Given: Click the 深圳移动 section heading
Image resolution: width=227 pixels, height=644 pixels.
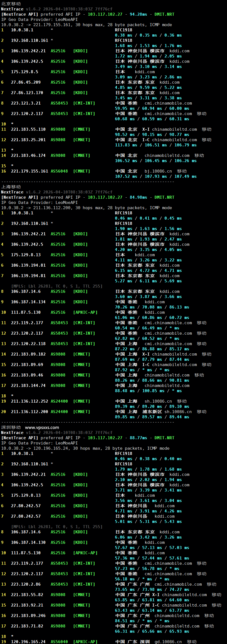Looking at the screenshot, I should (x=11, y=427).
